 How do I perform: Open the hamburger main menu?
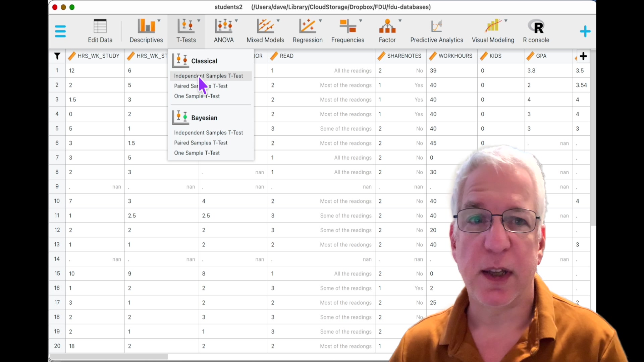tap(60, 31)
